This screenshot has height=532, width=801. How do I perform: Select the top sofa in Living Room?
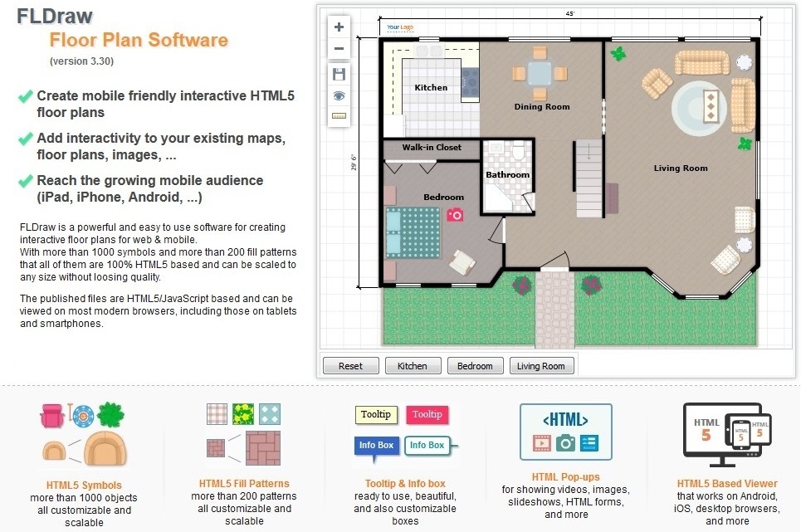pyautogui.click(x=702, y=63)
